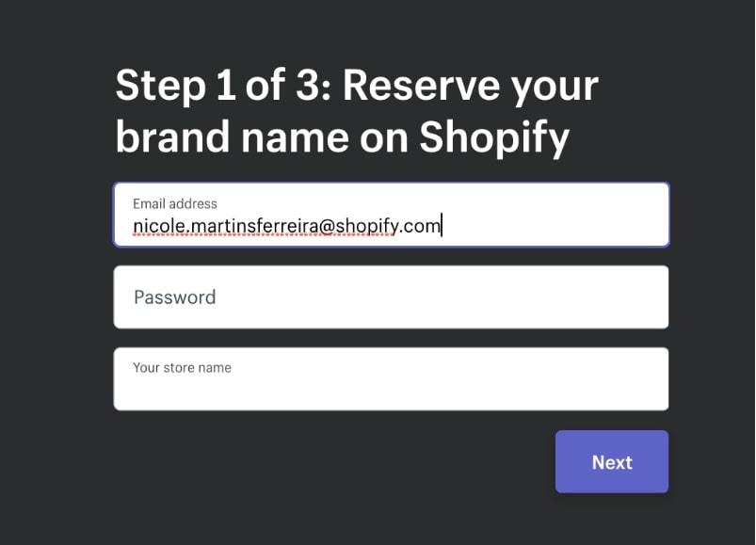Focus the Email address input field
756x545 pixels.
click(391, 215)
